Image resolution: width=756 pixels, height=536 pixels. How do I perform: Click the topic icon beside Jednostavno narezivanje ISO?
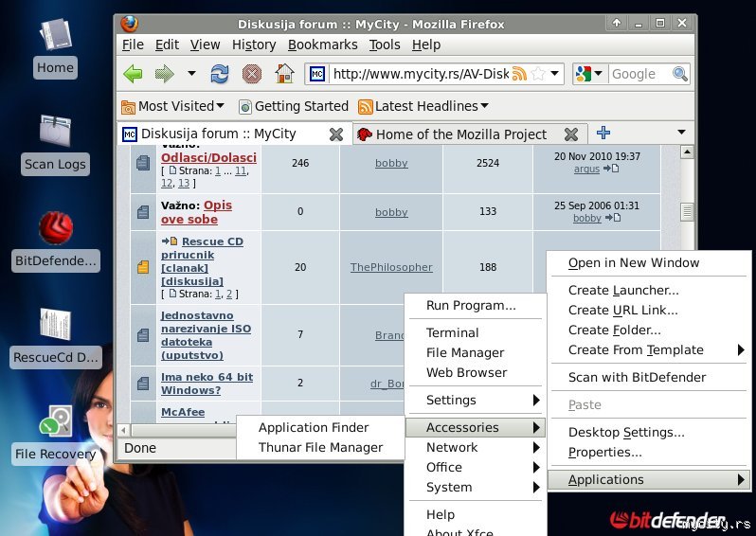point(143,334)
